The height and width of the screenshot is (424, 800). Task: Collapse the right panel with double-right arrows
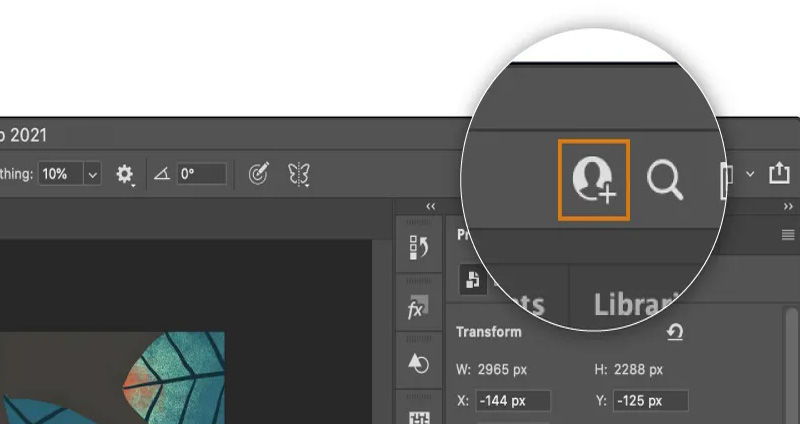pos(787,206)
